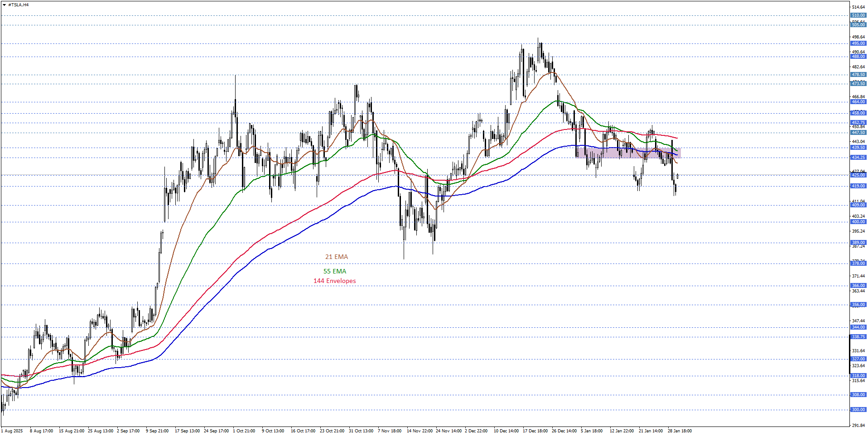Select the green "55 EMA" text label
Image resolution: width=868 pixels, height=436 pixels.
point(334,271)
